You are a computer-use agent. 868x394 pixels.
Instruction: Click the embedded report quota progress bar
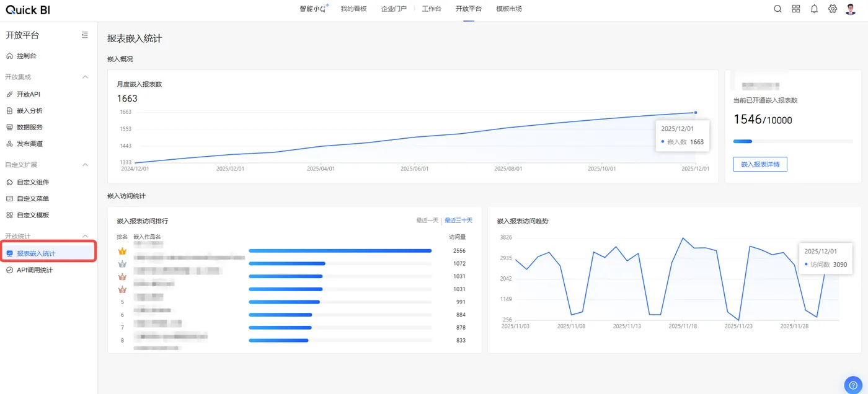click(792, 141)
